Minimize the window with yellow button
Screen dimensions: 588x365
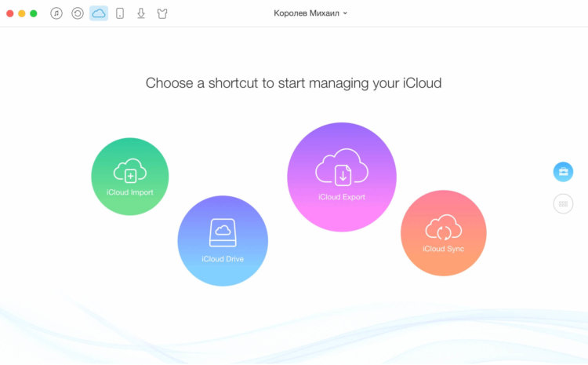[22, 13]
